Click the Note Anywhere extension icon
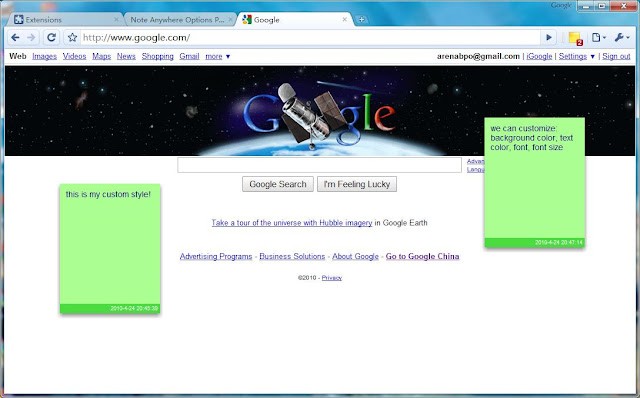640x398 pixels. pos(575,38)
